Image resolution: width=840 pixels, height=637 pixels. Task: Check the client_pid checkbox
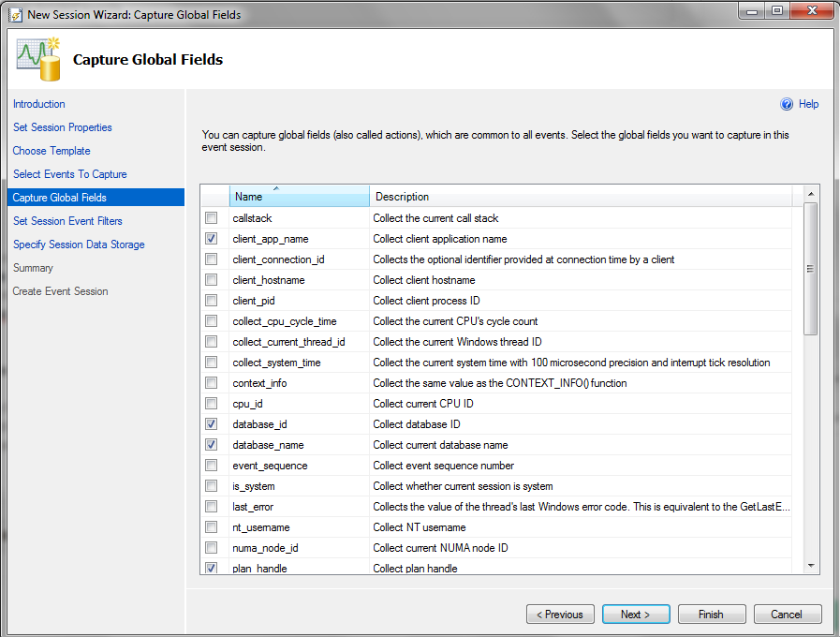pos(212,301)
